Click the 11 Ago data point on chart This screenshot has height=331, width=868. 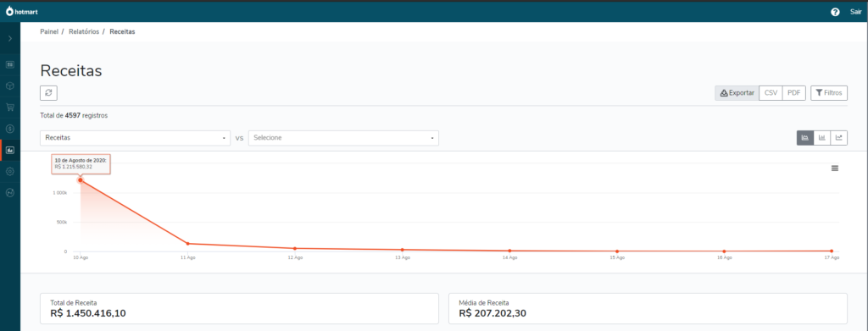coord(187,244)
